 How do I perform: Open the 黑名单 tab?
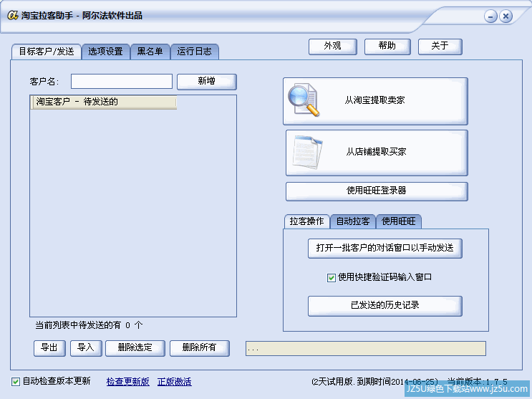pos(150,52)
